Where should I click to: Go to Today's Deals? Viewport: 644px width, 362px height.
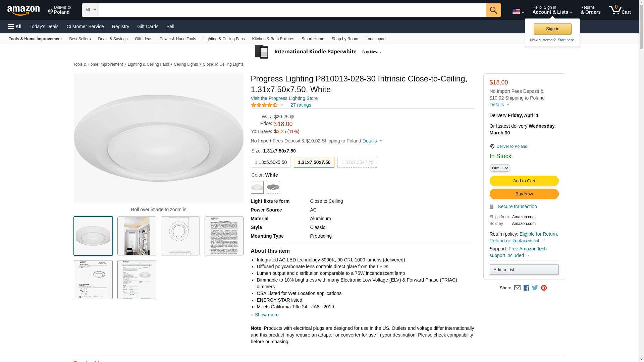(x=44, y=26)
